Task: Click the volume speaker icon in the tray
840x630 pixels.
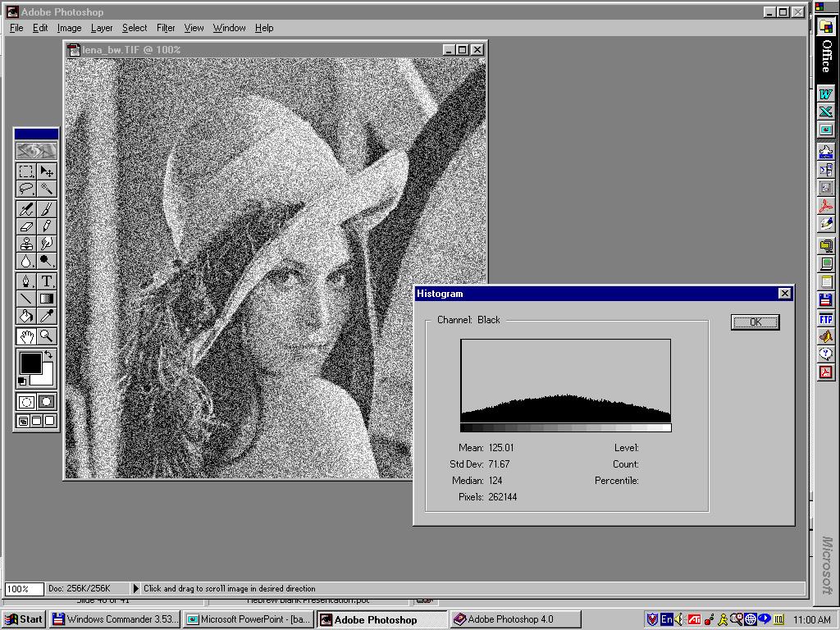Action: [x=679, y=619]
